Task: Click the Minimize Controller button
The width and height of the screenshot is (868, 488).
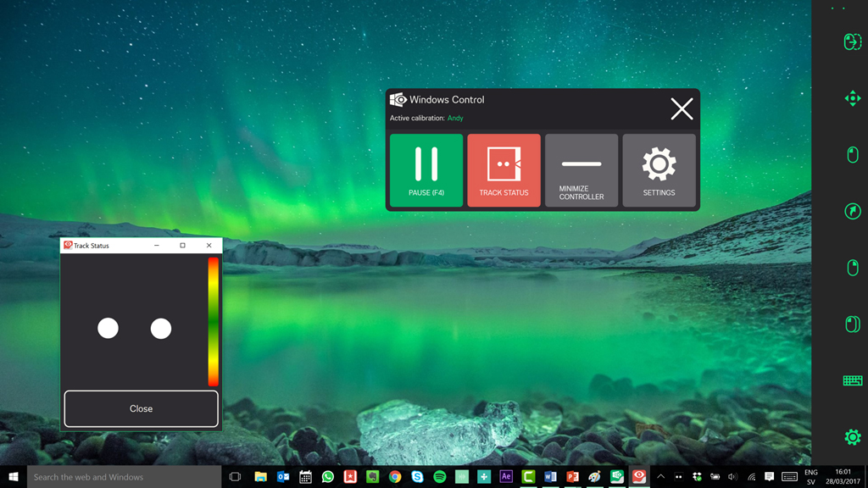Action: 581,170
